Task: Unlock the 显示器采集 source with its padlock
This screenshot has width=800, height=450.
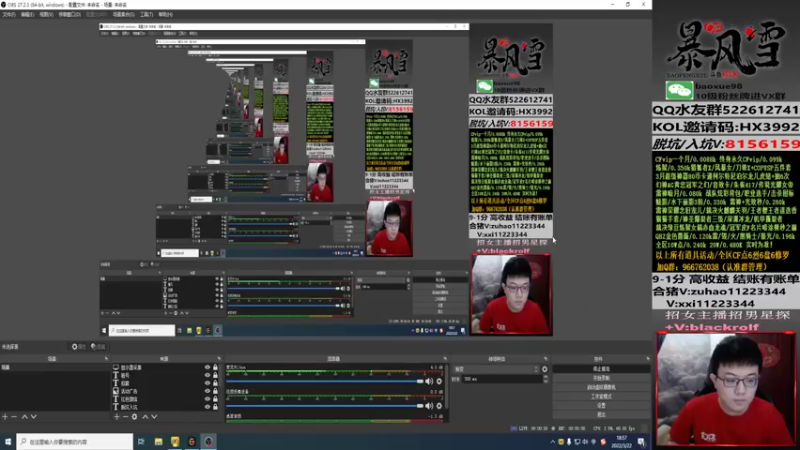Action: 215,367
